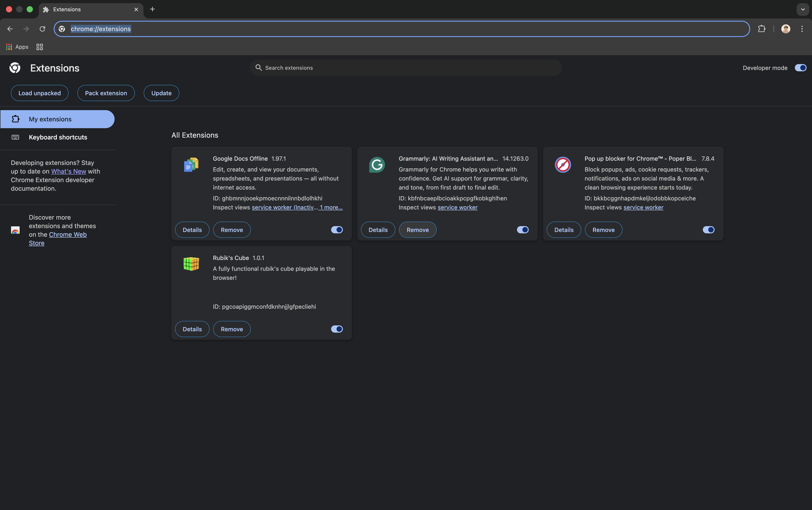The image size is (812, 510).
Task: Open a new browser tab
Action: [152, 9]
